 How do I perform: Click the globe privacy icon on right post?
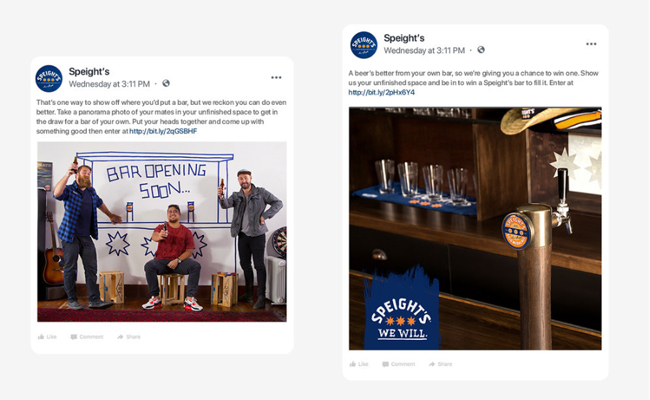tap(481, 50)
